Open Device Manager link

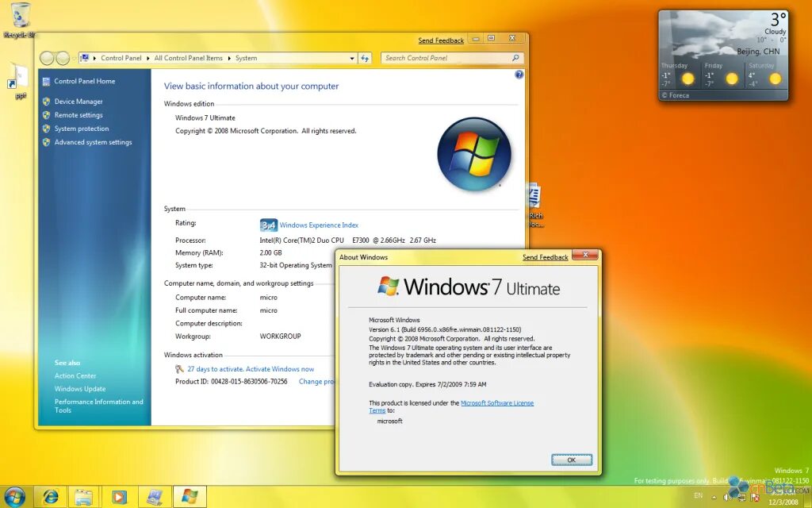(79, 102)
